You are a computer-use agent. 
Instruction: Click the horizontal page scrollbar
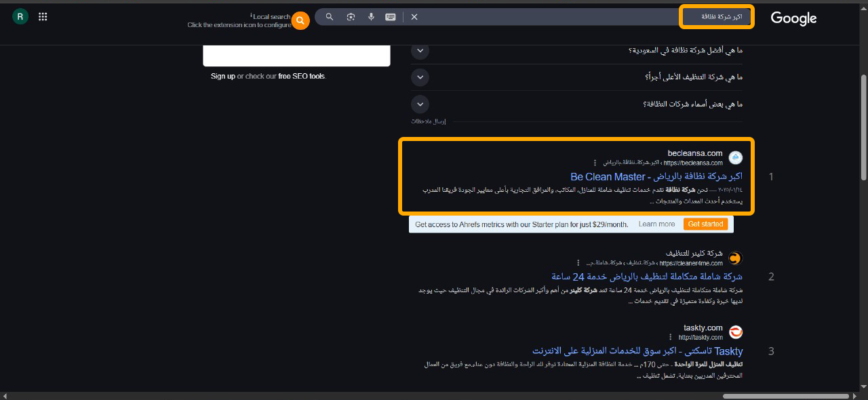pyautogui.click(x=785, y=395)
